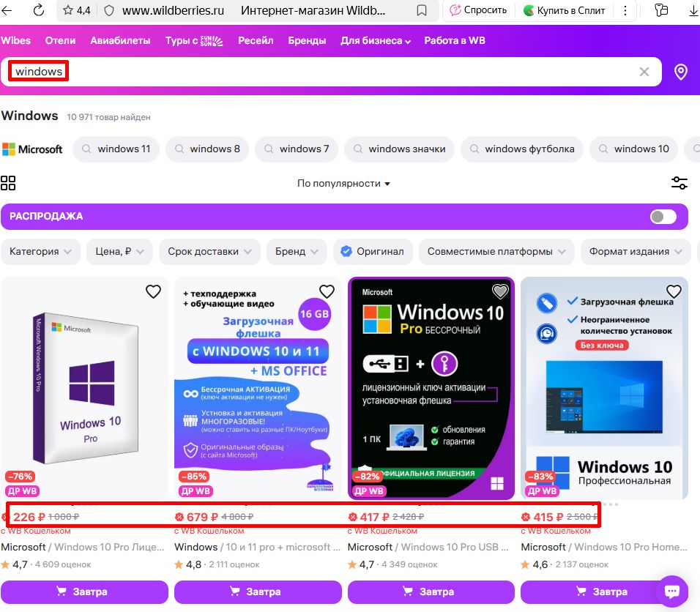Add Windows 10 Pro USB to cart
This screenshot has width=700, height=612.
(431, 592)
